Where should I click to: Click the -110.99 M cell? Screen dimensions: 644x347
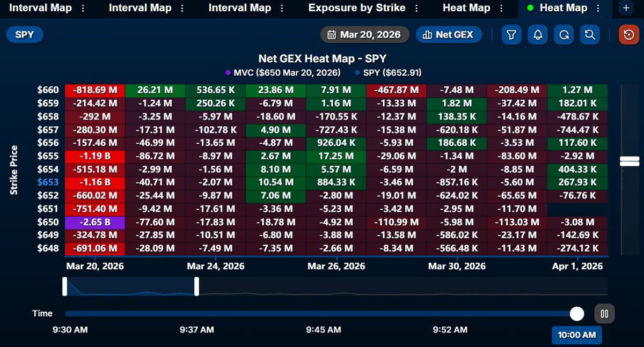point(396,222)
